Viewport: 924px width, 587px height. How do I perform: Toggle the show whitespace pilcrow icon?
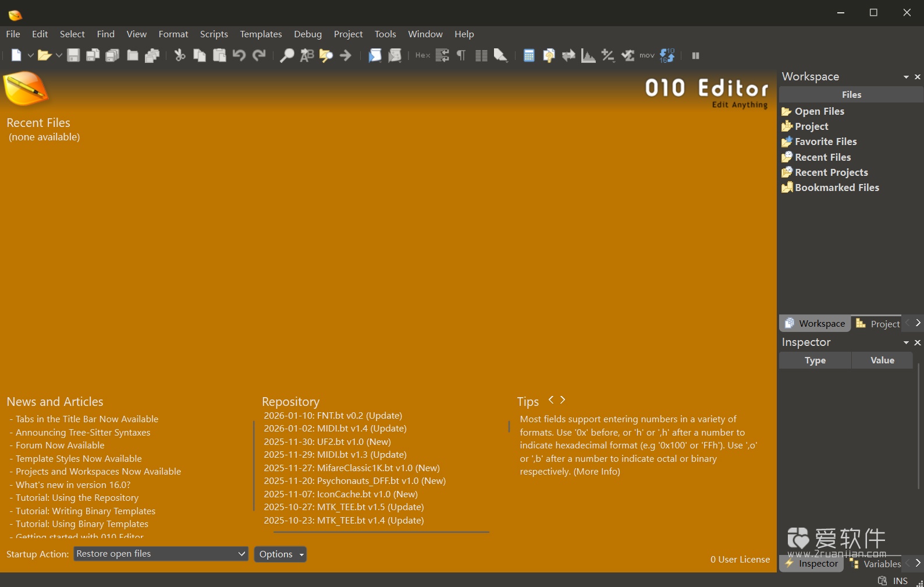461,55
